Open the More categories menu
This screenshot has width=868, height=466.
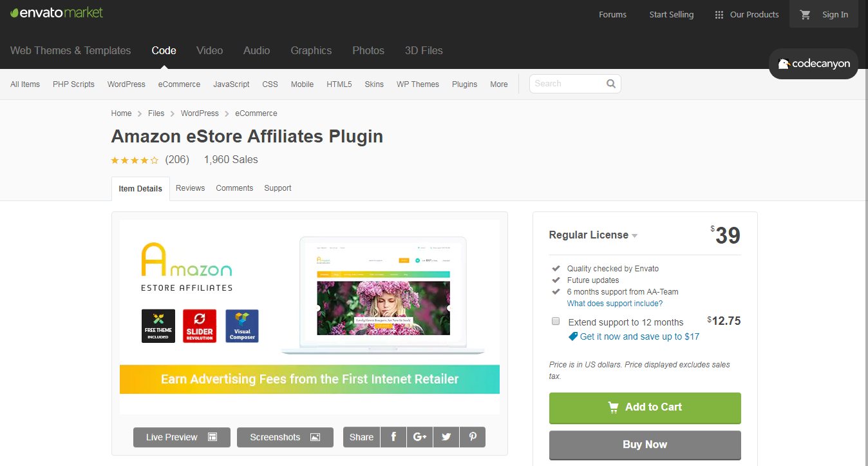(499, 84)
